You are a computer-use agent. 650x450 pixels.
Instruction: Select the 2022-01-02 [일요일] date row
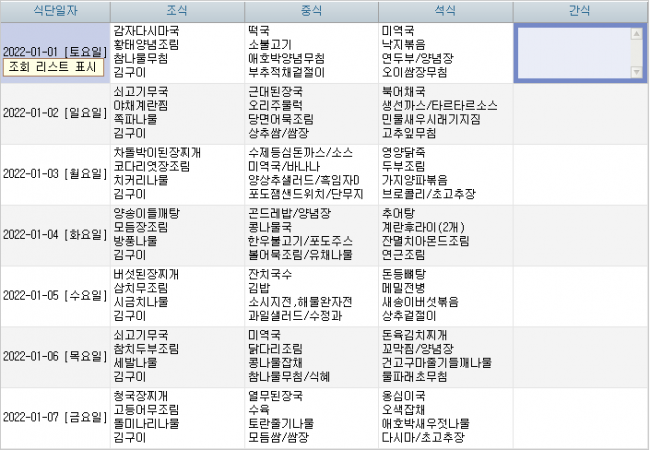54,112
